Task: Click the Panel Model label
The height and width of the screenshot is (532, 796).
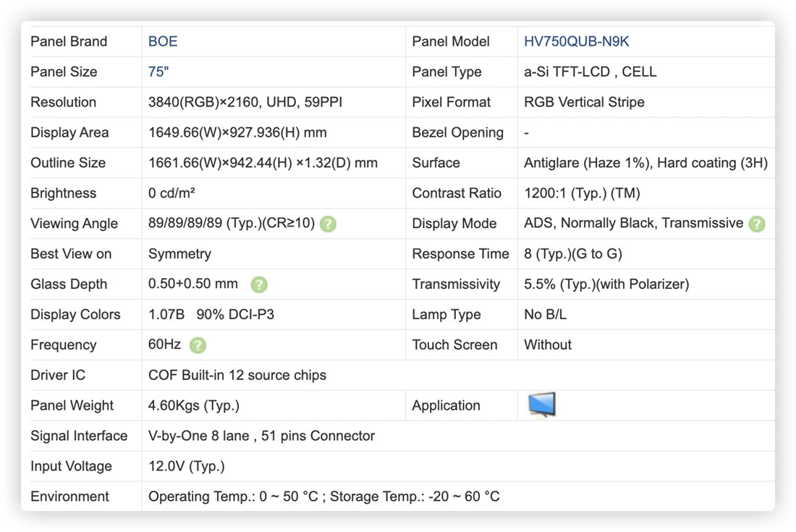Action: 451,42
